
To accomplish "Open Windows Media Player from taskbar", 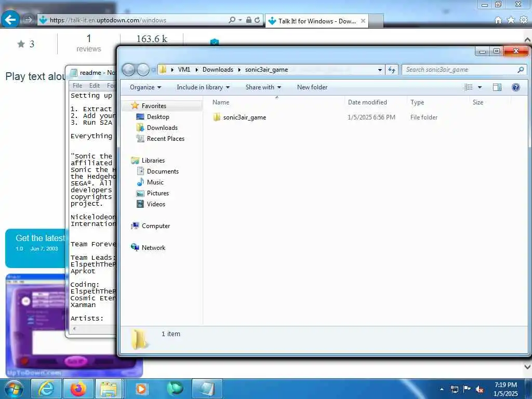I will [141, 389].
